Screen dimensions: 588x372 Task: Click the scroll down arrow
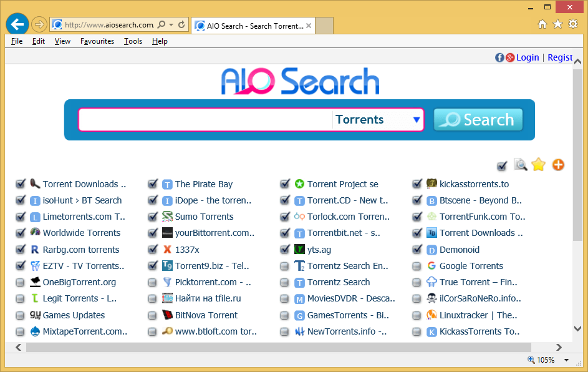point(577,328)
